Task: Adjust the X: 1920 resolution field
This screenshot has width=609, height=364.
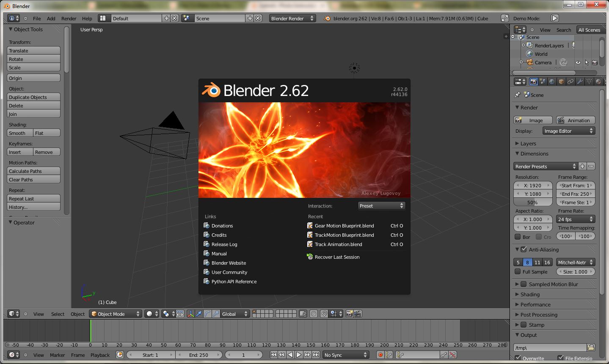Action: coord(532,186)
